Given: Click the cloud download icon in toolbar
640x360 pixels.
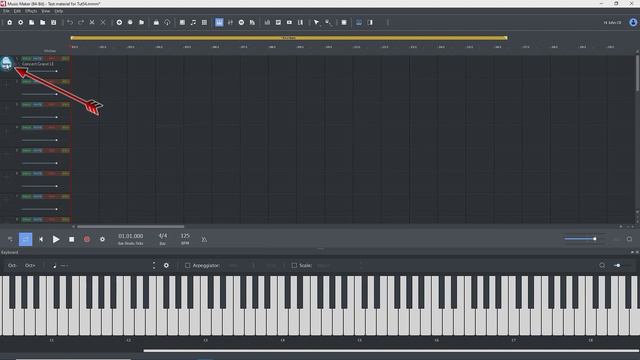Looking at the screenshot, I should click(167, 22).
